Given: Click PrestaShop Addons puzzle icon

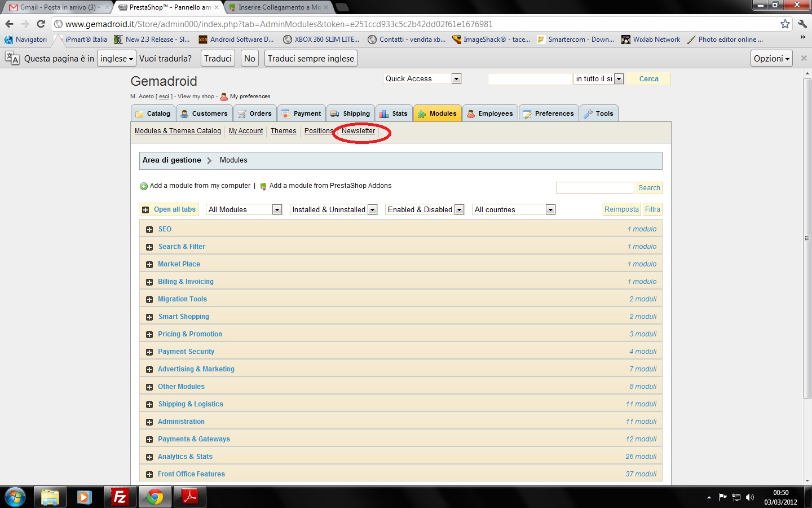Looking at the screenshot, I should (x=263, y=186).
